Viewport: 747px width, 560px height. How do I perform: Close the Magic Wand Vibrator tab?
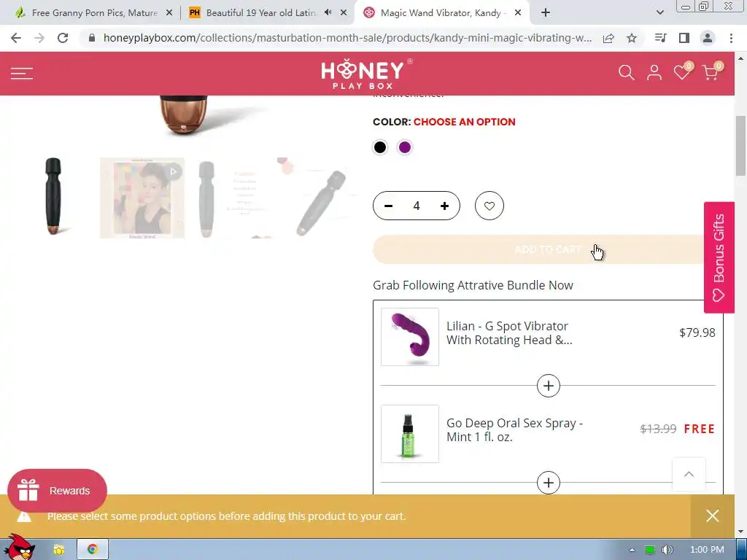point(518,13)
